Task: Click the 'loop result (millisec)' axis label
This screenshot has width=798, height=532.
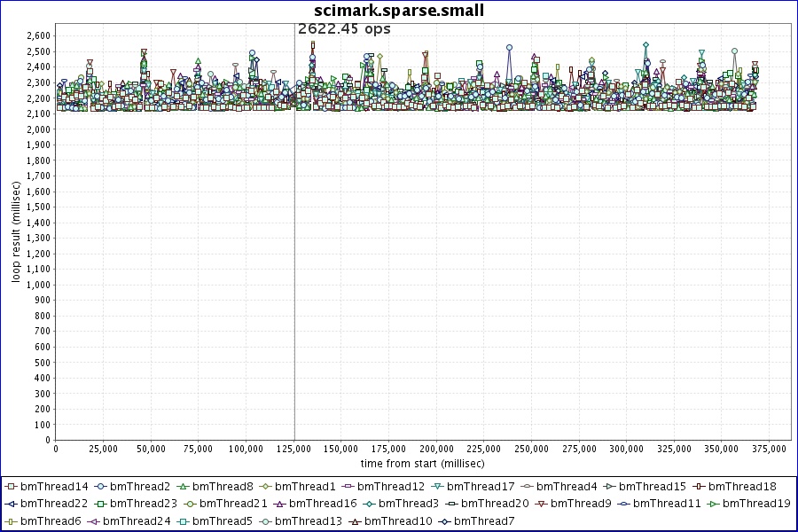Action: pyautogui.click(x=16, y=238)
